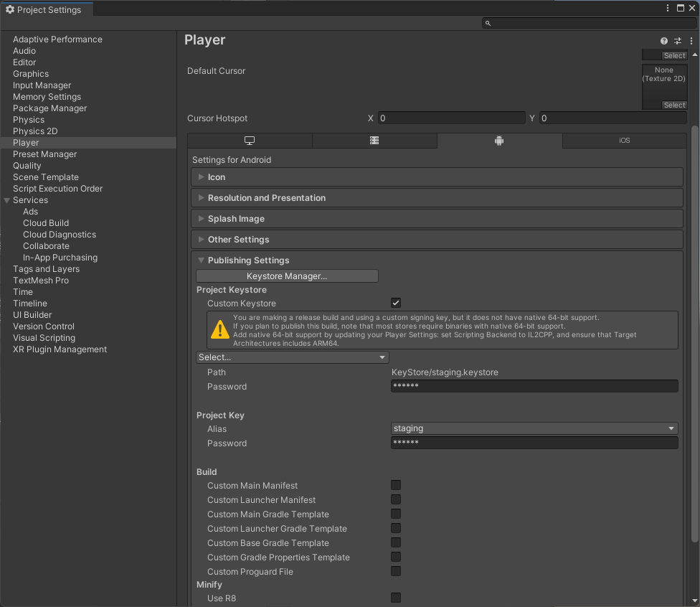The image size is (700, 607).
Task: Select In-App Purchasing service
Action: click(60, 258)
